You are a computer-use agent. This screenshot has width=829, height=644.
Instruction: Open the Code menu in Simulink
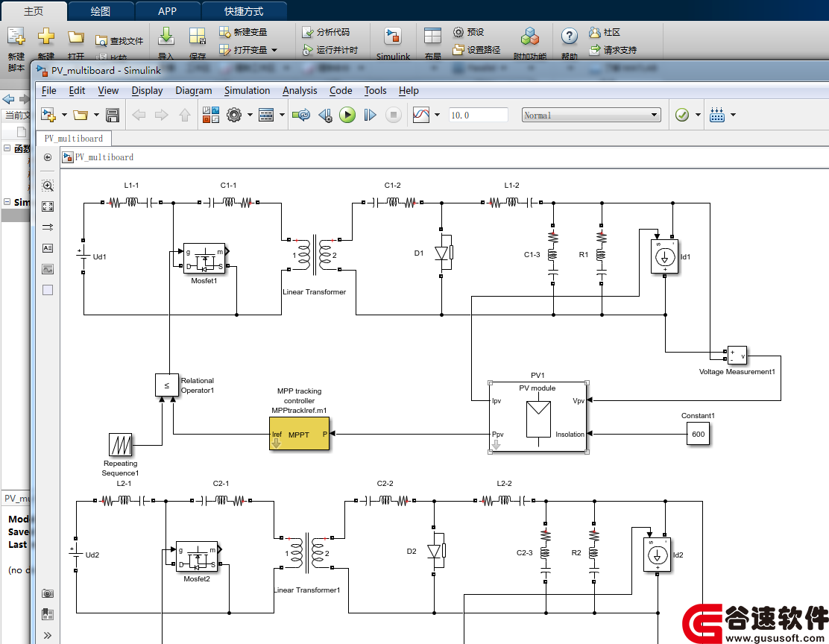[x=341, y=90]
